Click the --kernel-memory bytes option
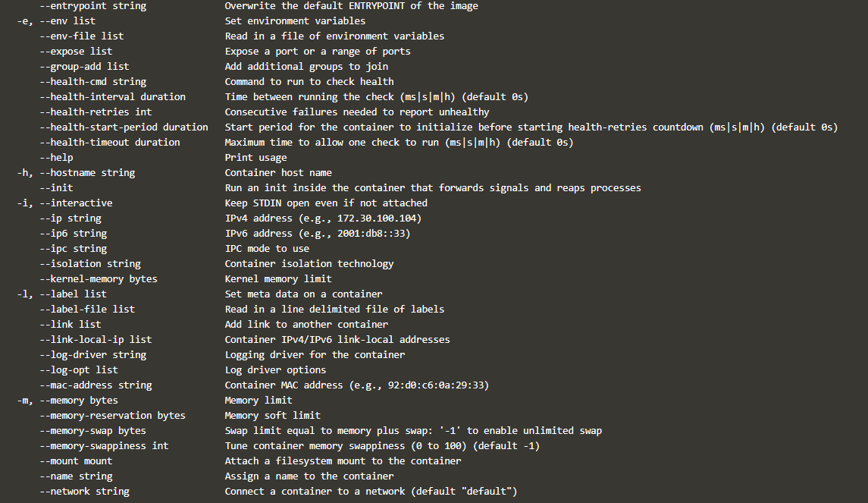The height and width of the screenshot is (503, 868). [99, 279]
